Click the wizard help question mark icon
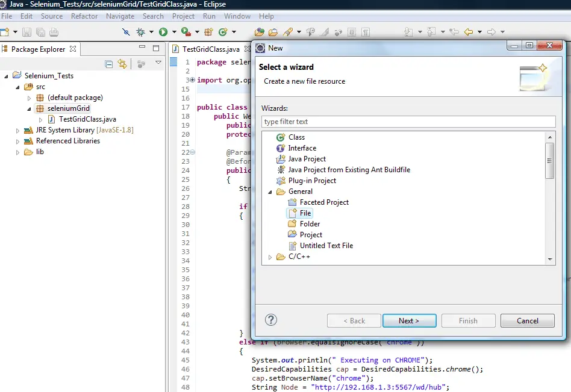 (x=271, y=320)
